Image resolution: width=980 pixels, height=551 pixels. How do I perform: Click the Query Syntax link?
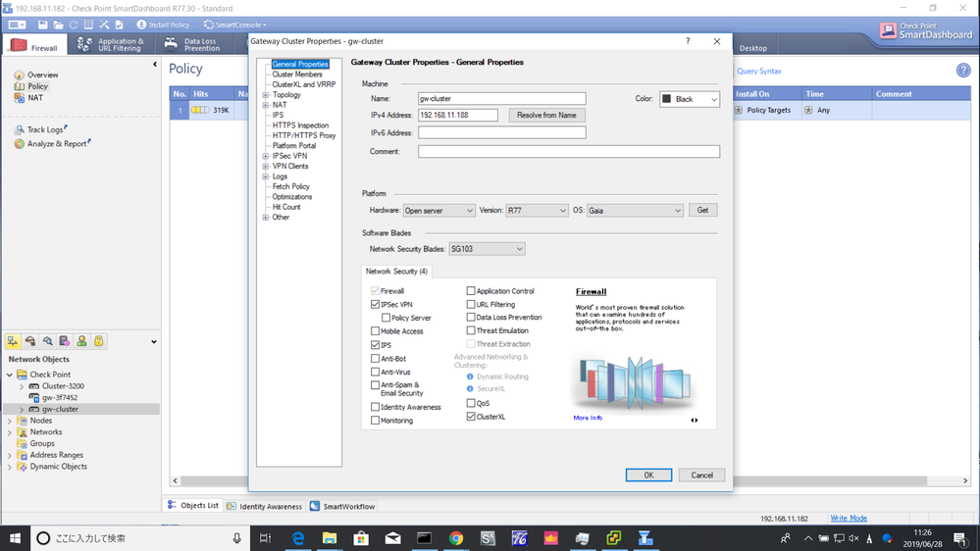coord(758,71)
